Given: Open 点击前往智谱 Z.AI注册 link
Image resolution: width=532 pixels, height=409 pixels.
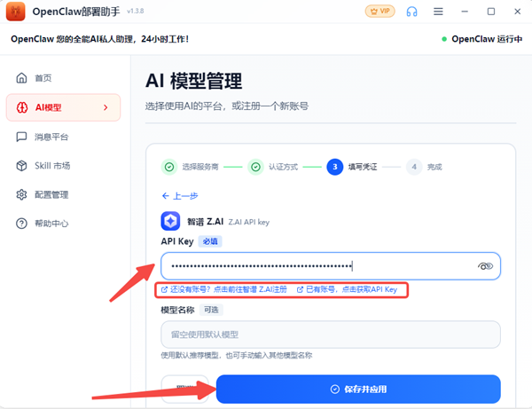Looking at the screenshot, I should pyautogui.click(x=224, y=289).
